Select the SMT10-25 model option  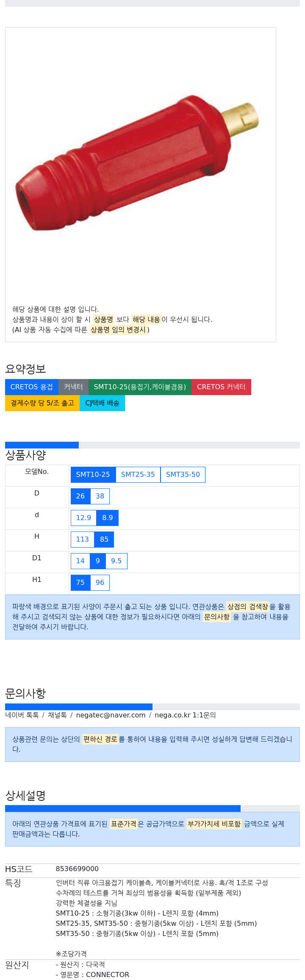coord(93,475)
